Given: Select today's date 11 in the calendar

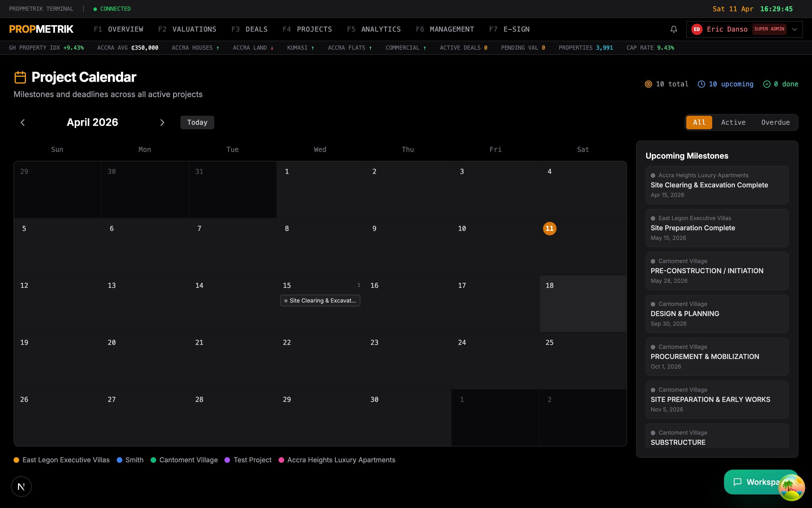Looking at the screenshot, I should point(550,229).
